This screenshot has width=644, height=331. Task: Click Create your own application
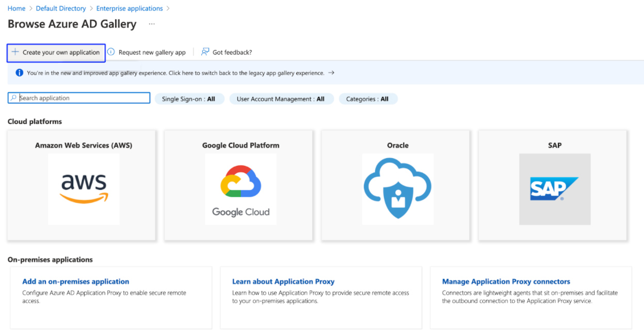coord(56,53)
